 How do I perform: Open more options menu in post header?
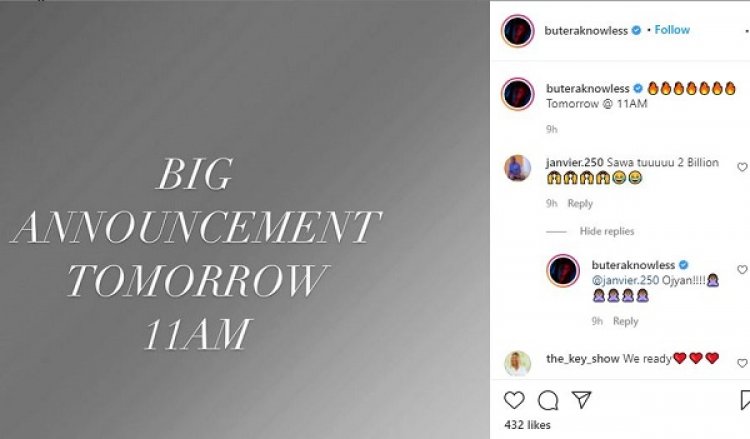click(747, 31)
